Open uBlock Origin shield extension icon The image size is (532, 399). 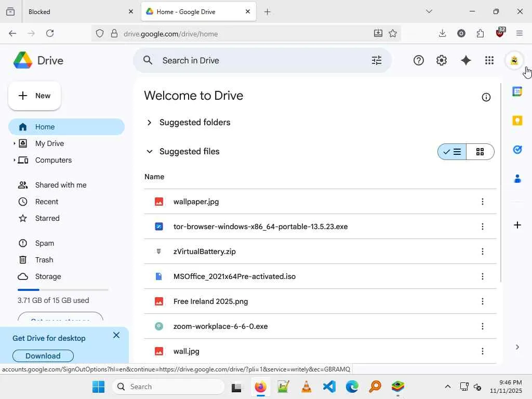[500, 33]
